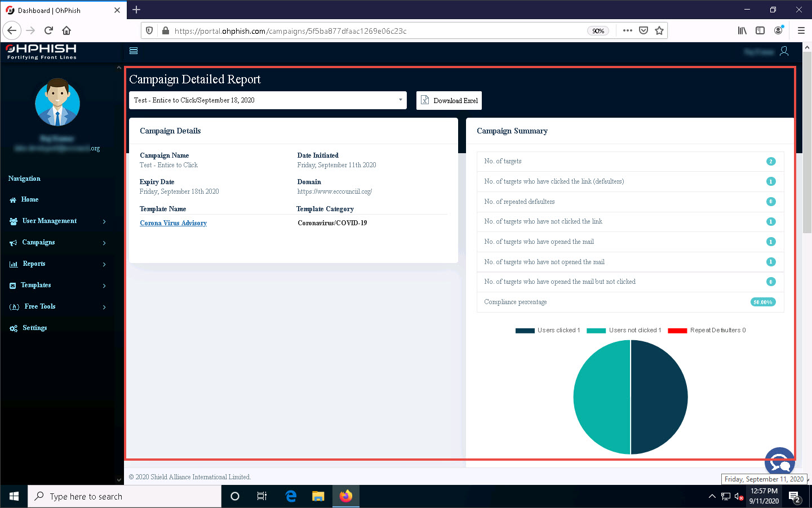Open User Management menu item
Image resolution: width=812 pixels, height=508 pixels.
click(50, 221)
